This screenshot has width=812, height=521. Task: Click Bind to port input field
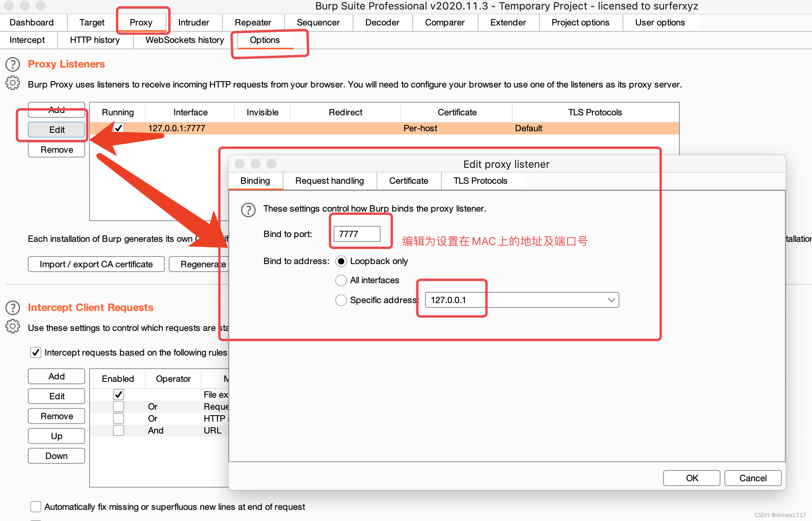point(357,234)
